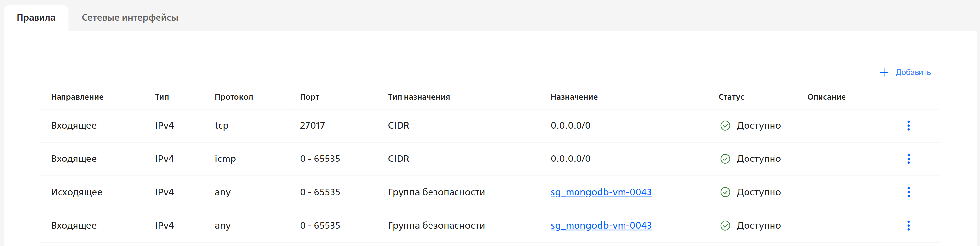The width and height of the screenshot is (980, 246).
Task: Click the Порт column header
Action: 309,97
